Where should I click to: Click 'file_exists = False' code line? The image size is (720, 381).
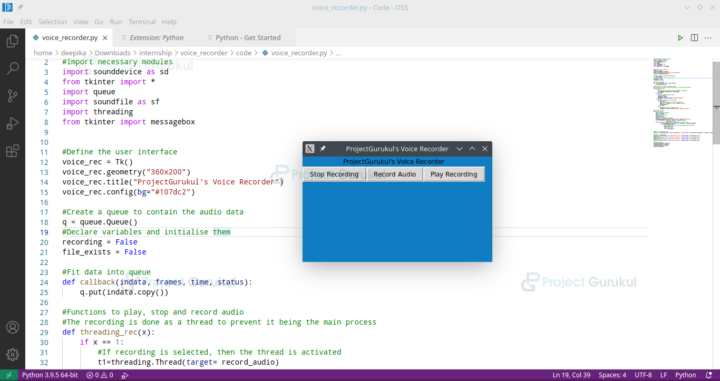click(x=104, y=252)
